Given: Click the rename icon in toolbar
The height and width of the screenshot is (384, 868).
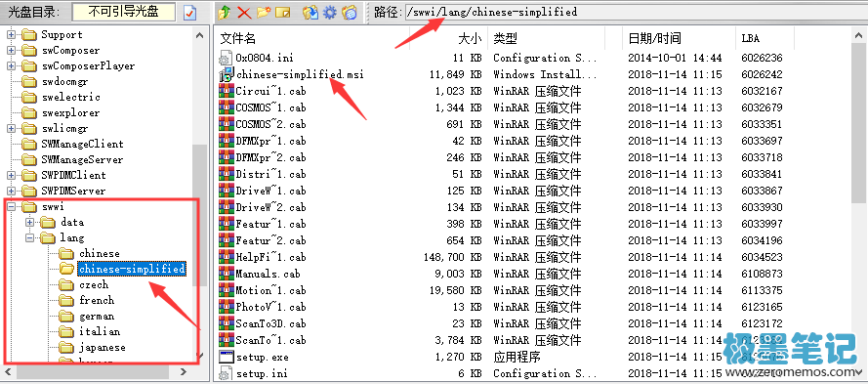Looking at the screenshot, I should (283, 12).
